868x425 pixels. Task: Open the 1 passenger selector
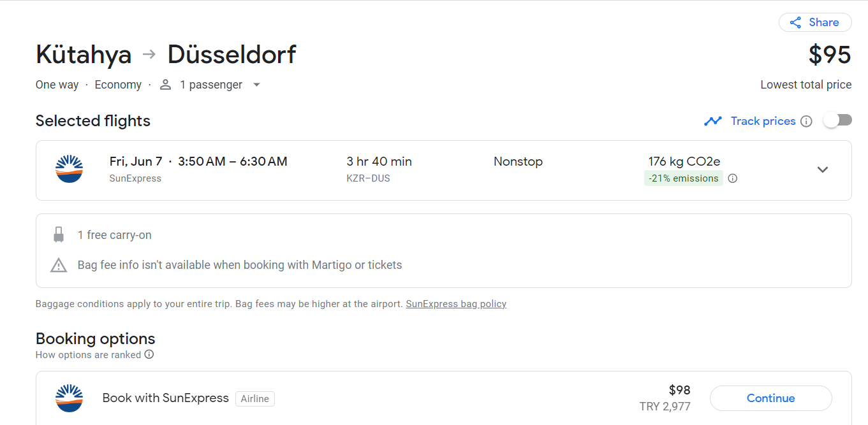[x=210, y=85]
